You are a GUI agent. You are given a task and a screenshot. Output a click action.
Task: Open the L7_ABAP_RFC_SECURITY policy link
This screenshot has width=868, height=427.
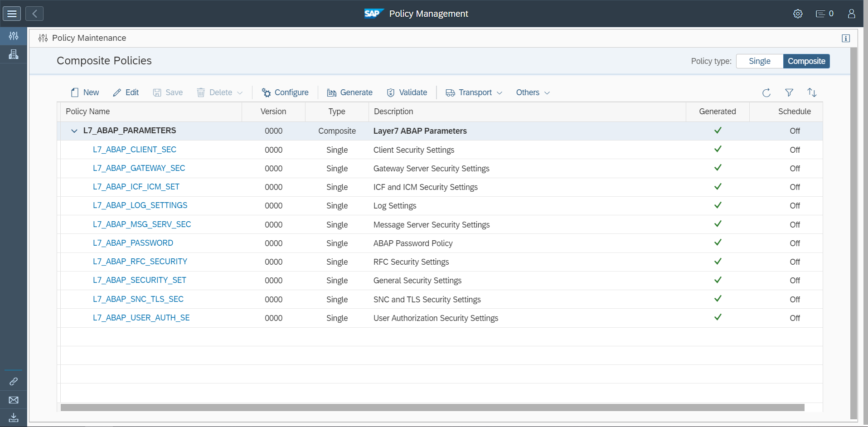coord(140,262)
